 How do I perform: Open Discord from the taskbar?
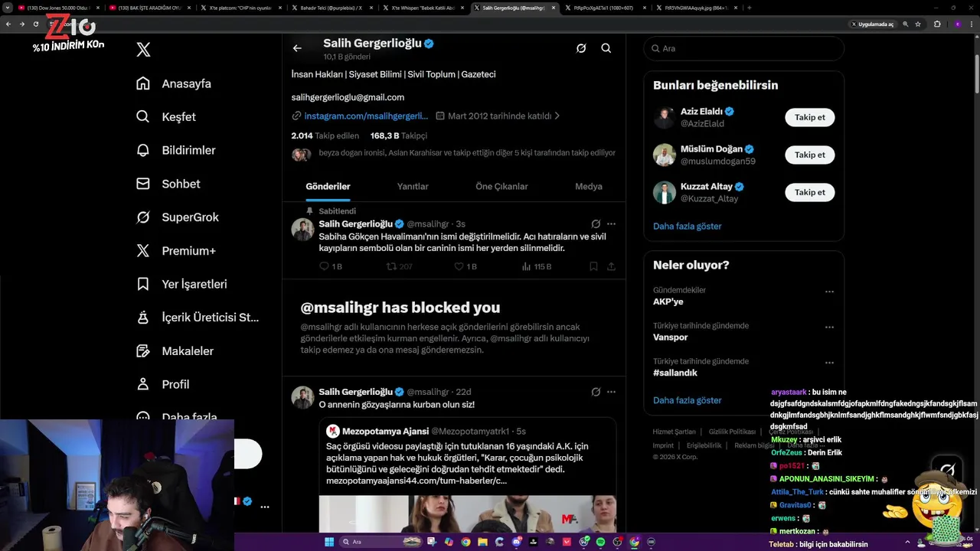coord(516,542)
